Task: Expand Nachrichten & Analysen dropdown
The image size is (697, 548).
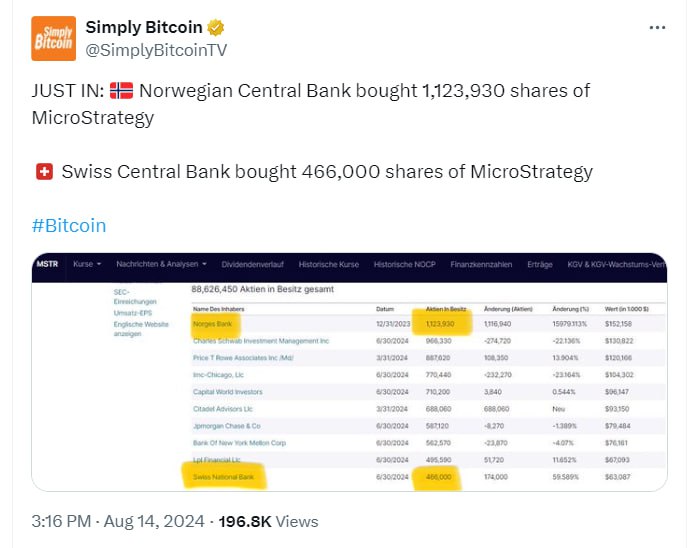Action: 161,264
